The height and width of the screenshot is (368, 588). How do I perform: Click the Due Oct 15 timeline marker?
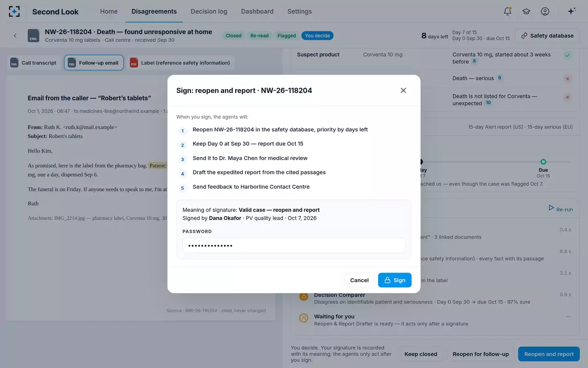(543, 162)
